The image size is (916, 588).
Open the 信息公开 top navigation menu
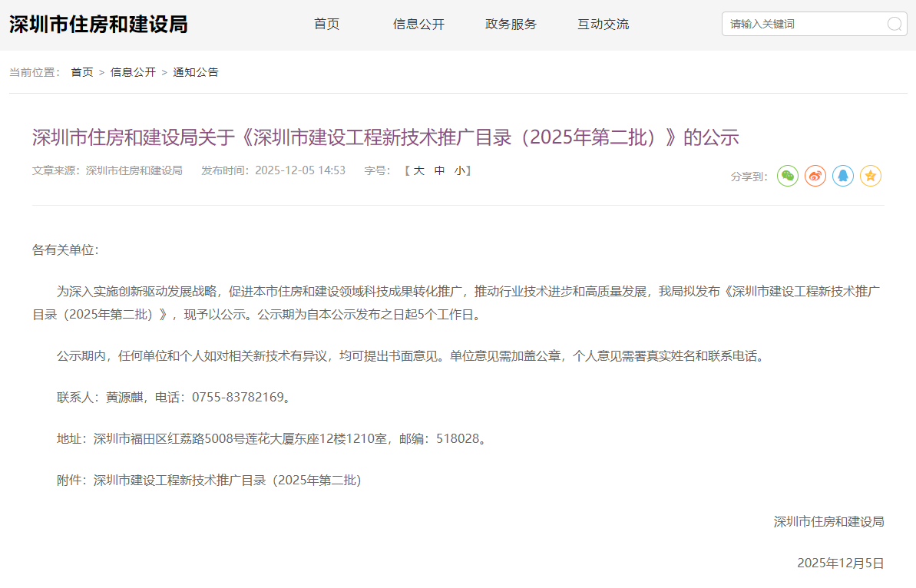coord(418,25)
